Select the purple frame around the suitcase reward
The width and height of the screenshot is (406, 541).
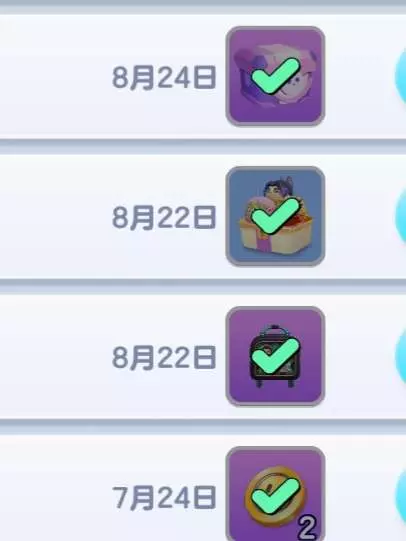pyautogui.click(x=275, y=356)
